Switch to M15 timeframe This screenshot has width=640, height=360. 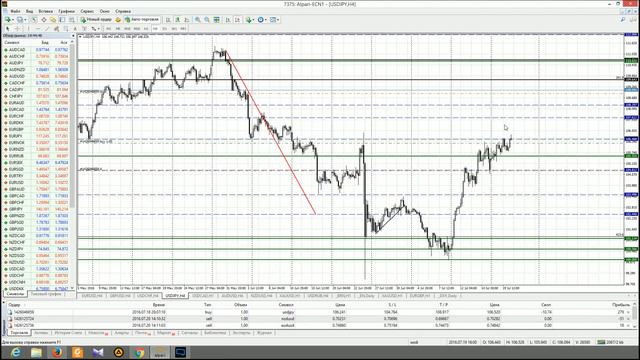click(x=127, y=29)
